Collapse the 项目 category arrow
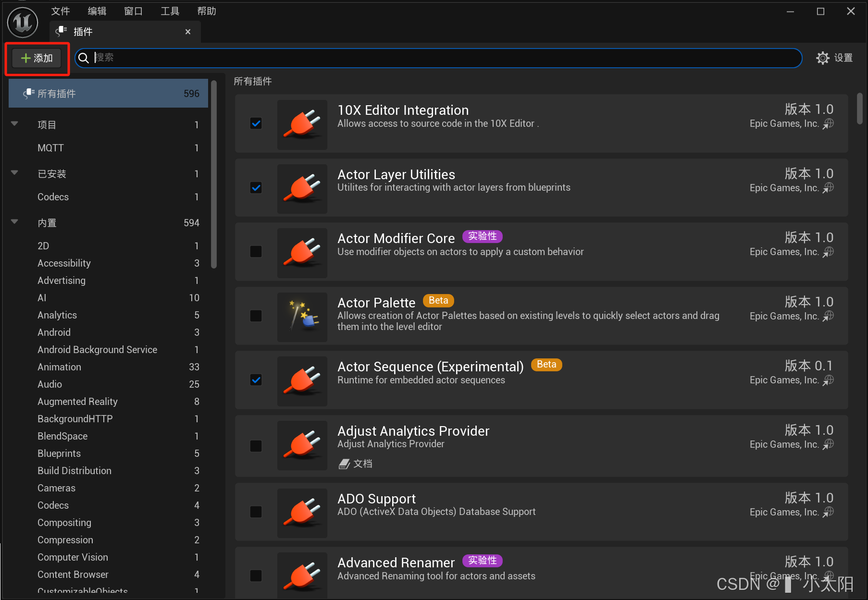The height and width of the screenshot is (600, 868). (14, 124)
